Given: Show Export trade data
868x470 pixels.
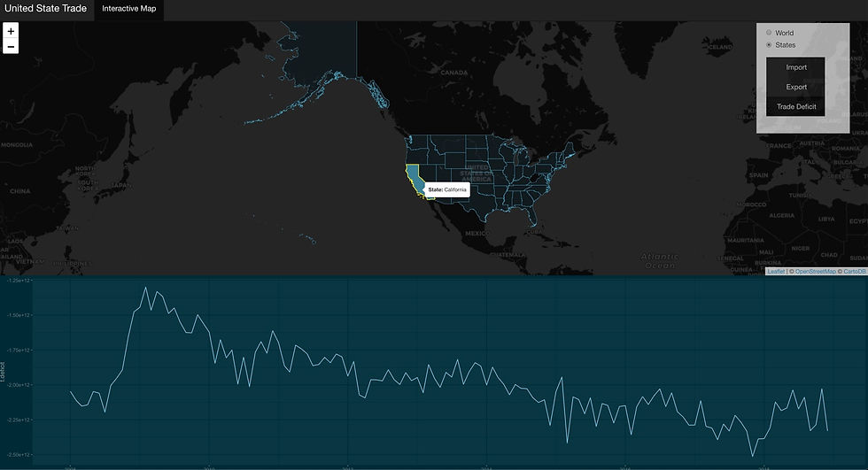Looking at the screenshot, I should (795, 87).
